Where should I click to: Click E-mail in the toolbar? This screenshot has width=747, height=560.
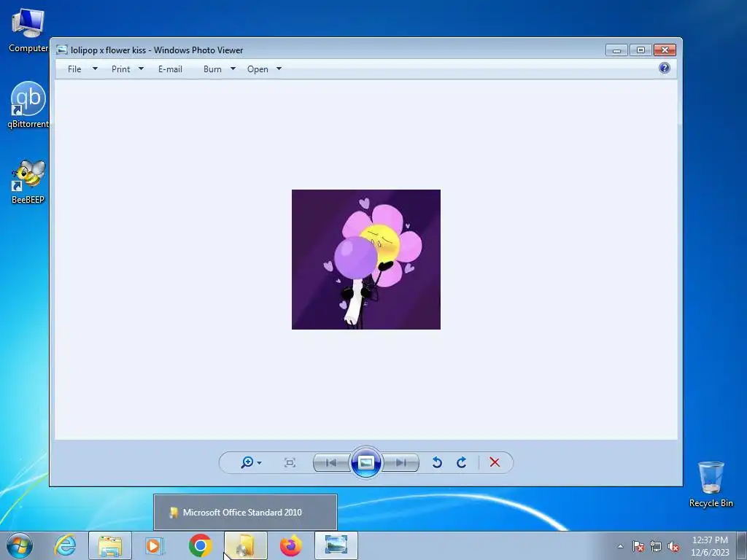170,69
